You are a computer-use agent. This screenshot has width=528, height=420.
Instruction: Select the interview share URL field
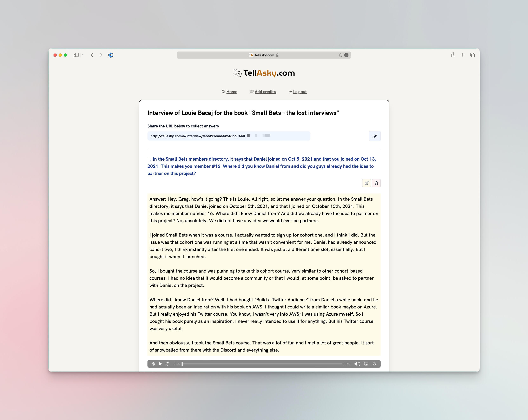coord(229,136)
